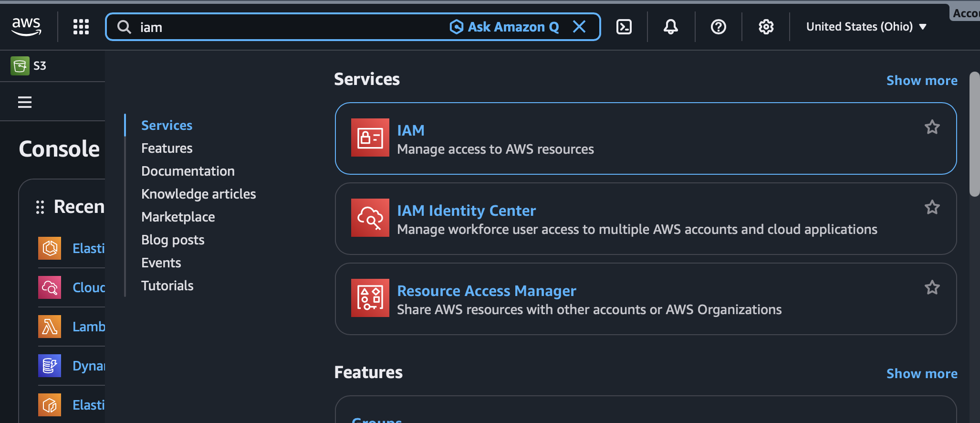980x423 pixels.
Task: Favorite the IAM service with star
Action: [932, 127]
